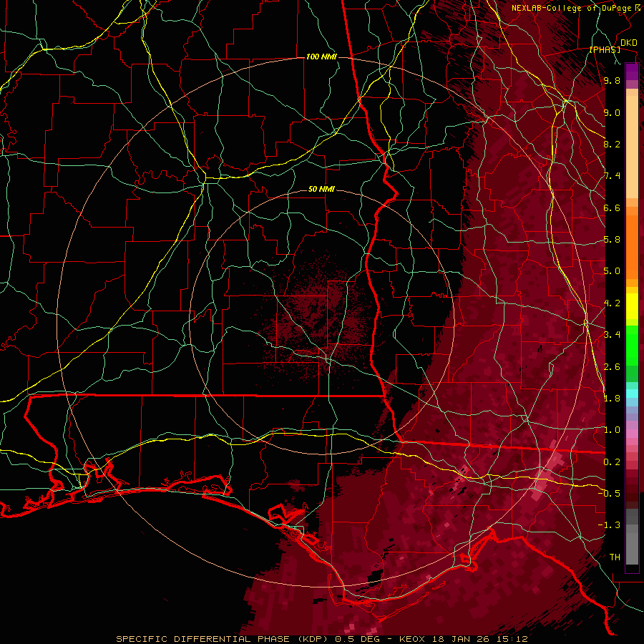This screenshot has height=644, width=644.
Task: Click the 1.0 value on the color scale
Action: pyautogui.click(x=612, y=430)
